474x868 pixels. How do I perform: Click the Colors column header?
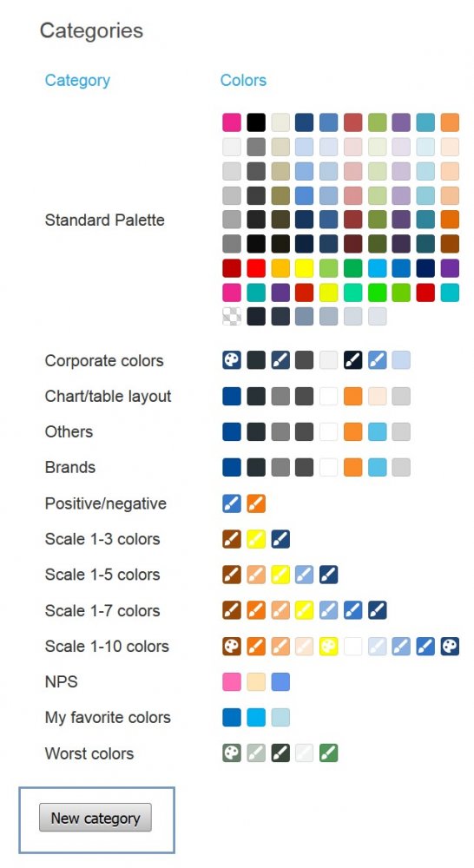243,80
